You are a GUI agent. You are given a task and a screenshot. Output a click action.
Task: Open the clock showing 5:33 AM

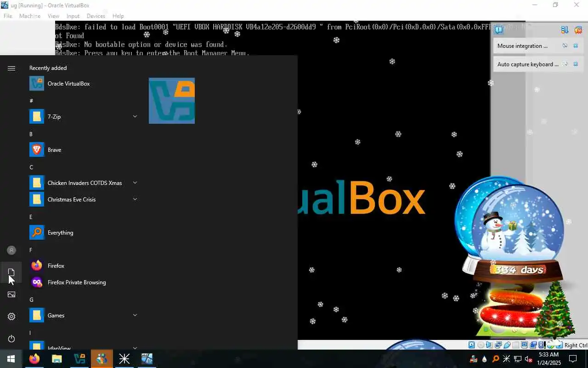pyautogui.click(x=549, y=359)
